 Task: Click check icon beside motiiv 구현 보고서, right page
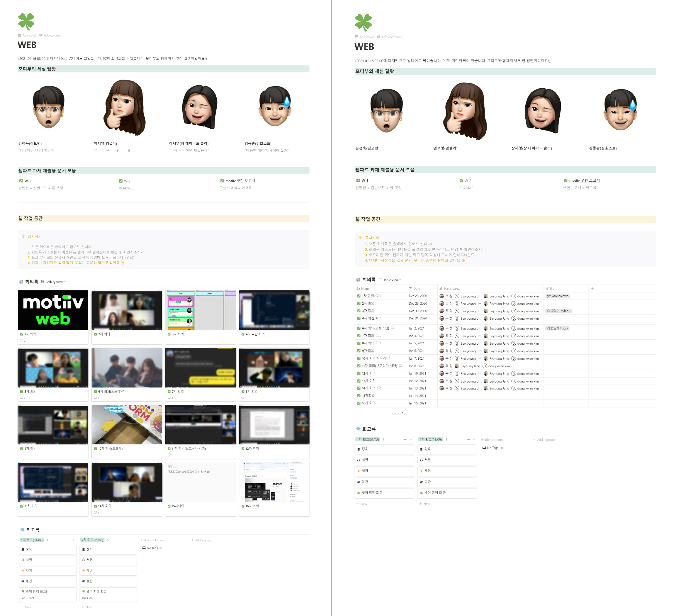[566, 180]
